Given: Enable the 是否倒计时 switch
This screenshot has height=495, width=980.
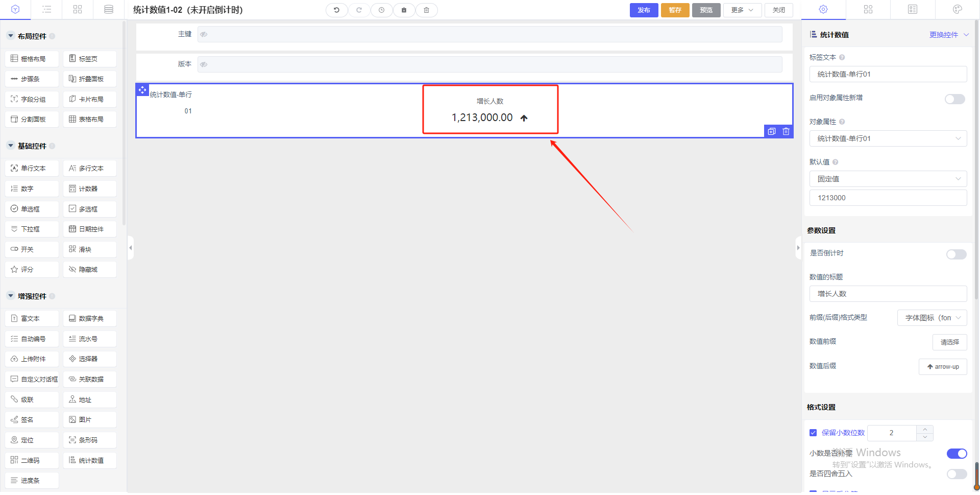Looking at the screenshot, I should 955,254.
